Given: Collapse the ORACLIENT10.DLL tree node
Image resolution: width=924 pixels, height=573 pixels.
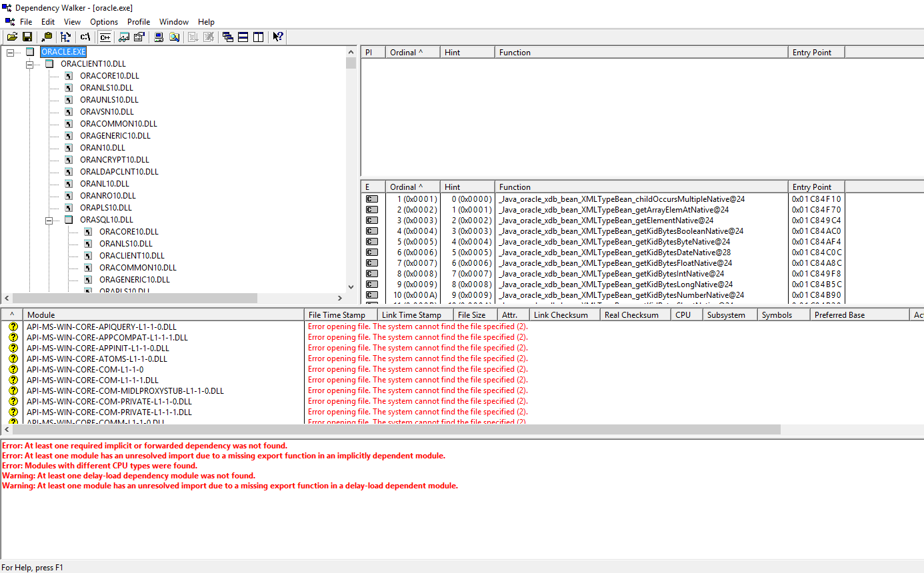Looking at the screenshot, I should pyautogui.click(x=29, y=64).
